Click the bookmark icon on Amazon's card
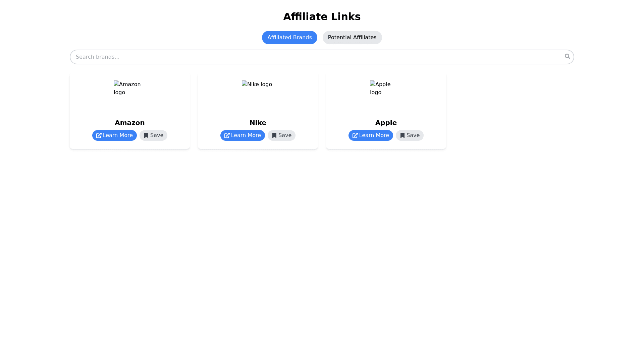 tap(146, 136)
